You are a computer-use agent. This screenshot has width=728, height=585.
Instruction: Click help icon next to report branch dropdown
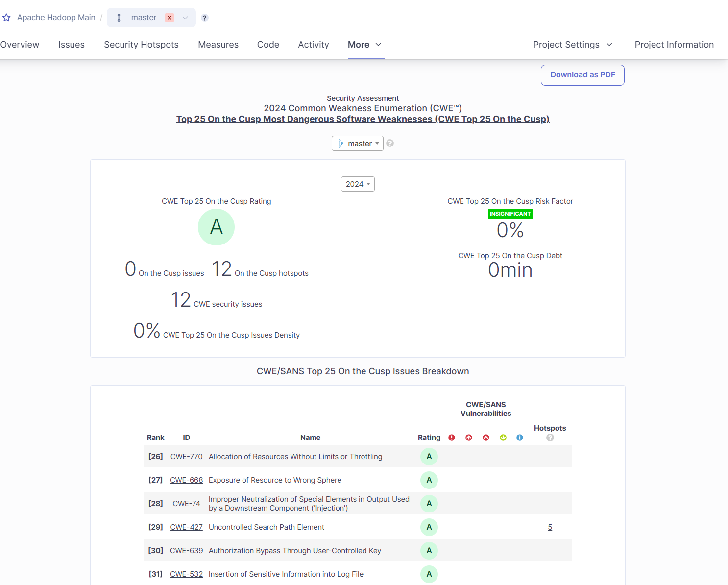click(x=390, y=143)
